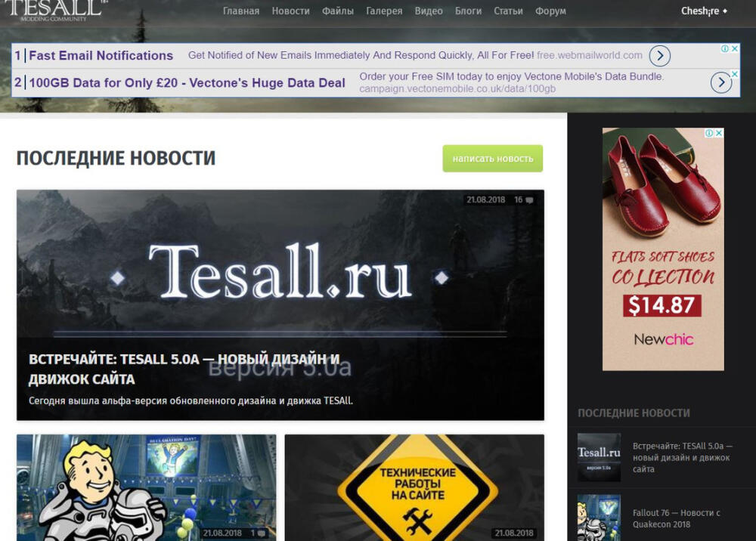Click the top banner ad info icon
Viewport: 756px width, 541px height.
pyautogui.click(x=725, y=48)
